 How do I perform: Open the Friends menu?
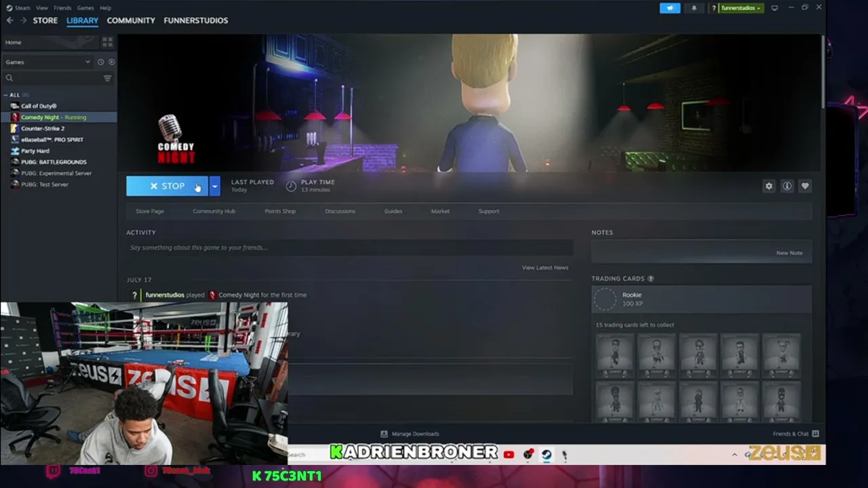pos(62,8)
